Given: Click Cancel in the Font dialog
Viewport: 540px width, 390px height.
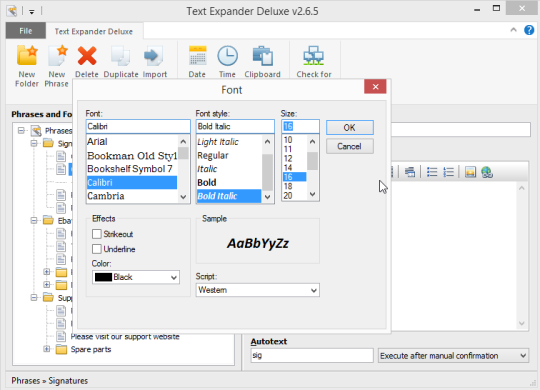Looking at the screenshot, I should click(x=350, y=146).
